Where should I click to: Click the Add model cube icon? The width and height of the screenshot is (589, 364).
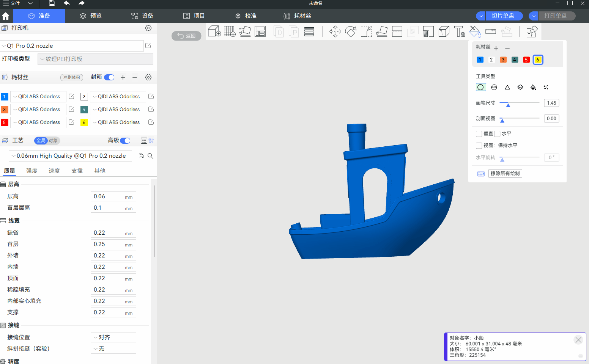coord(214,31)
